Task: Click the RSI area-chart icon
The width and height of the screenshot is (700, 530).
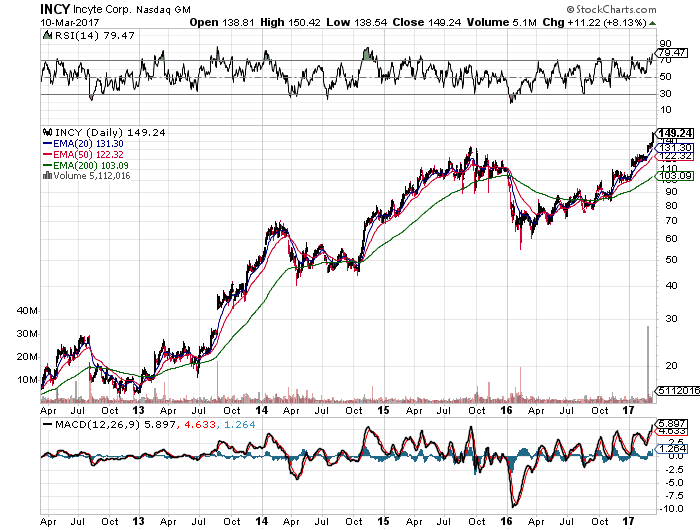Action: coord(47,35)
